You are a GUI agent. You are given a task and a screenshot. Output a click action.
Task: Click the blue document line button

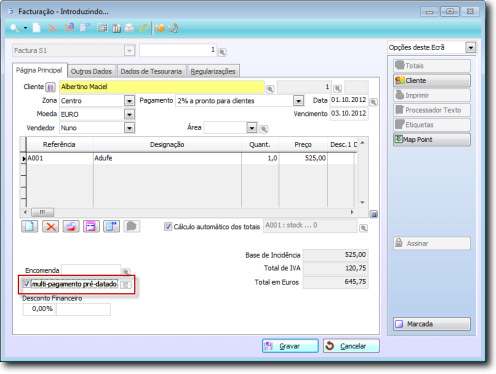click(111, 227)
